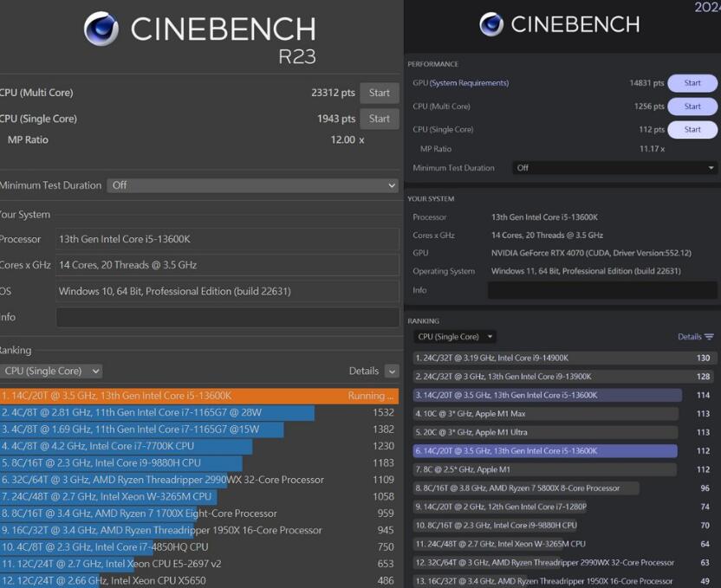
Task: Open Minimum Test Duration dropdown in Cinebench 2024
Action: tap(614, 168)
